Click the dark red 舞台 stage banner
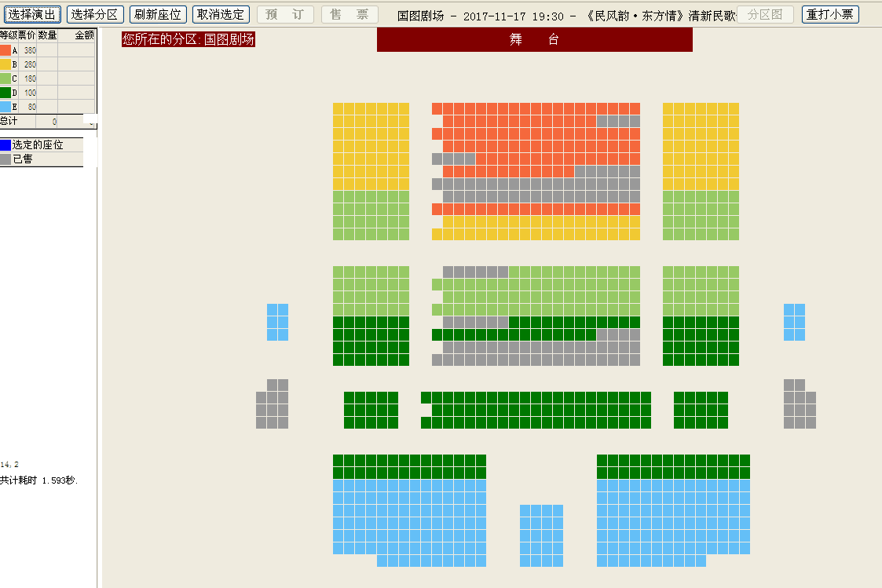The image size is (882, 588). (x=534, y=40)
